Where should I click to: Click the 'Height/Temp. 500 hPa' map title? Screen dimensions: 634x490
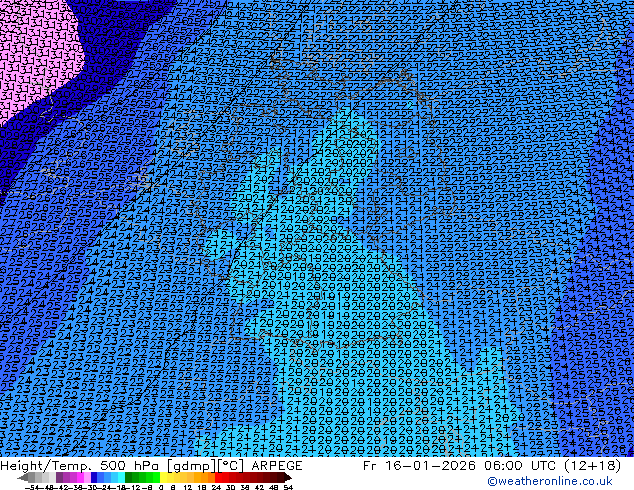(82, 466)
